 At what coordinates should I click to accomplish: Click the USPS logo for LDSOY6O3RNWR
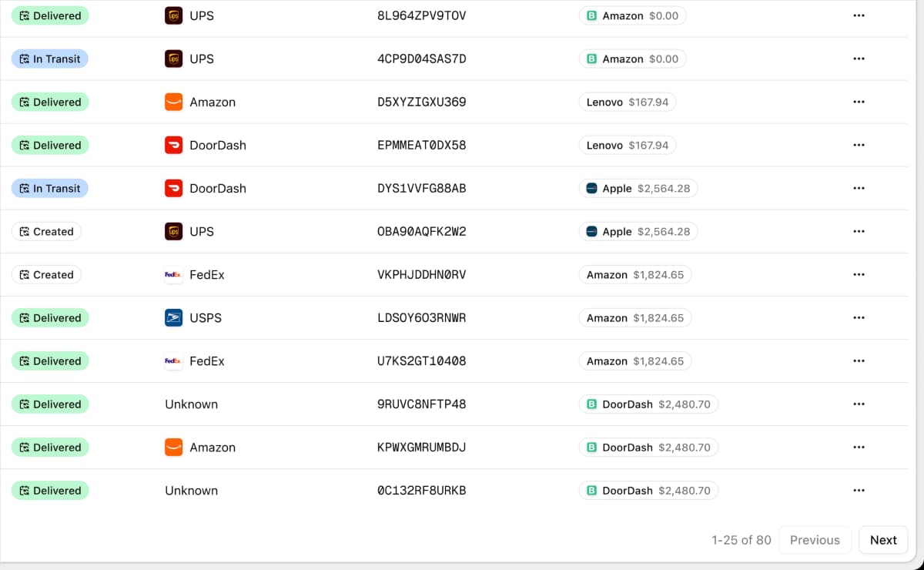173,317
